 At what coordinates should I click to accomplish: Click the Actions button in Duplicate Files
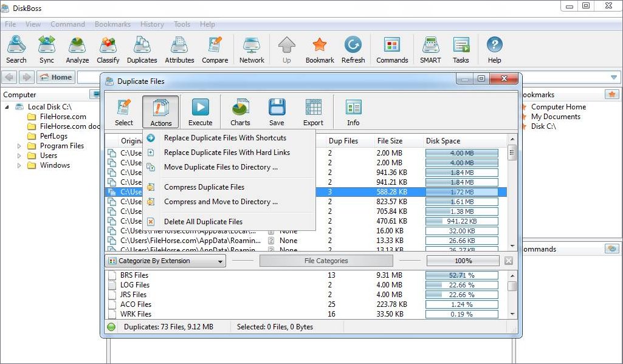pyautogui.click(x=160, y=112)
